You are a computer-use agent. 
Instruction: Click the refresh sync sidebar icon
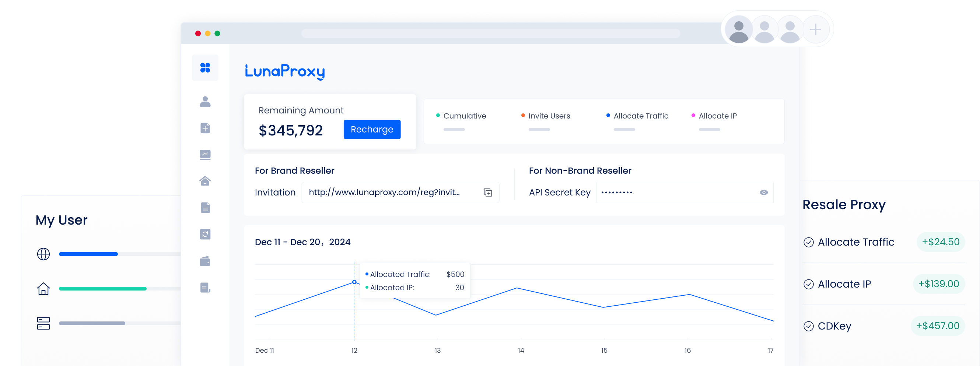205,234
